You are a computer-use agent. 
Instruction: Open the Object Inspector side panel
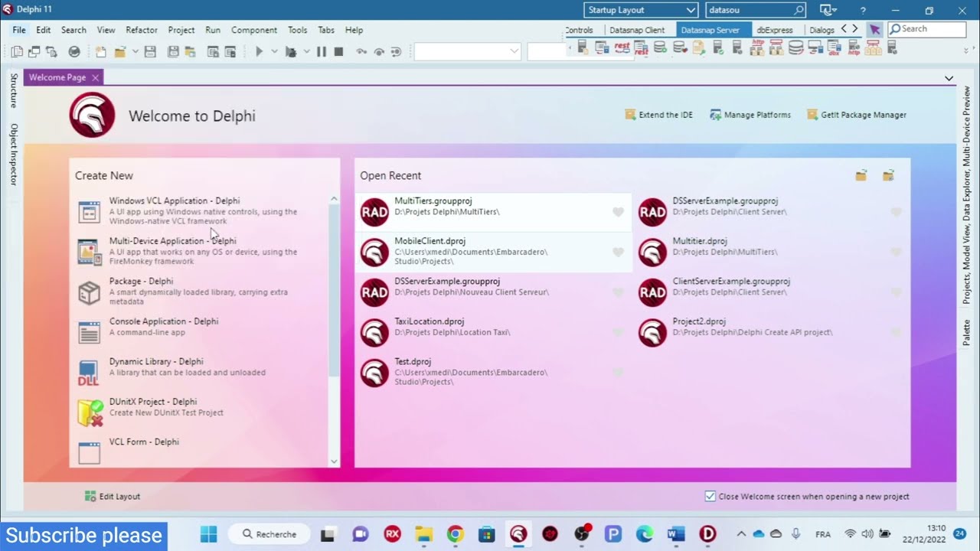(13, 154)
